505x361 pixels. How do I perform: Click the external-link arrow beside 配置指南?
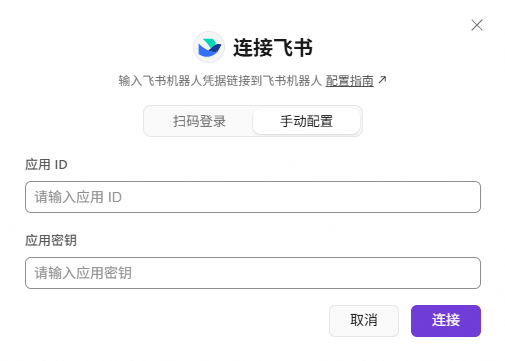pyautogui.click(x=382, y=80)
